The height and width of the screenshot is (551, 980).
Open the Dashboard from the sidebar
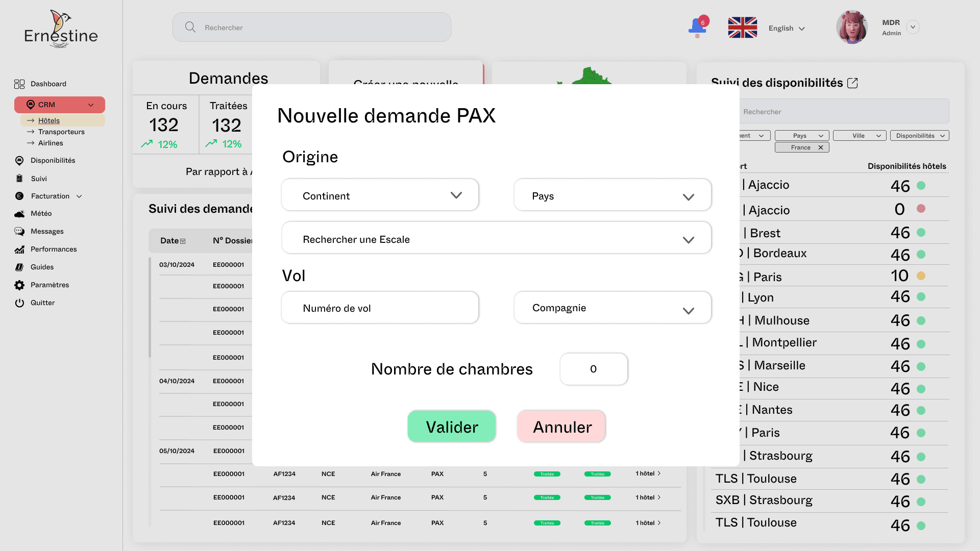[48, 84]
